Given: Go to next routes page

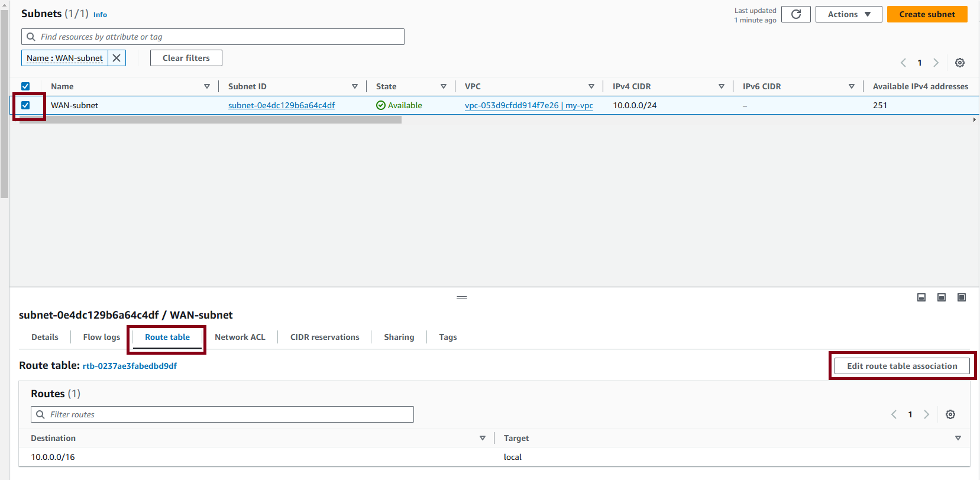Looking at the screenshot, I should point(926,414).
